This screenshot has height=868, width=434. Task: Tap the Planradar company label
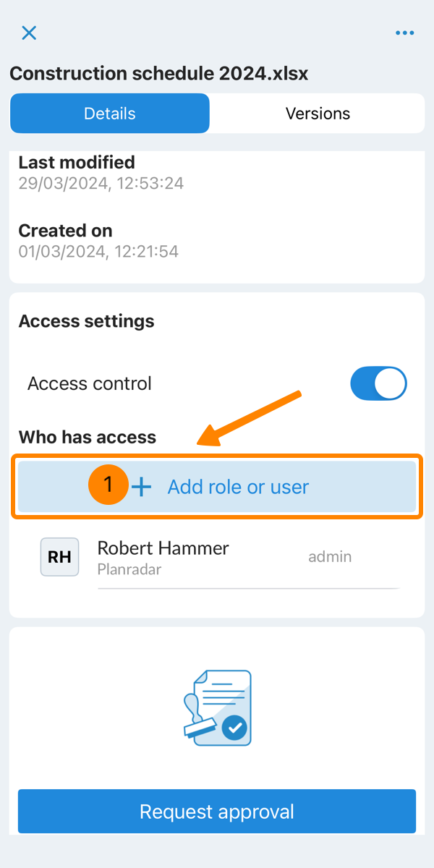[x=129, y=569]
